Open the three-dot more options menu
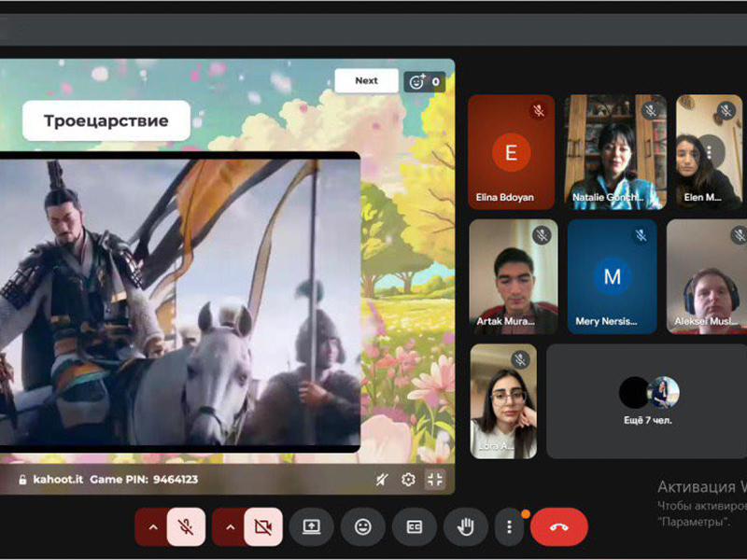This screenshot has height=560, width=747. [x=509, y=527]
